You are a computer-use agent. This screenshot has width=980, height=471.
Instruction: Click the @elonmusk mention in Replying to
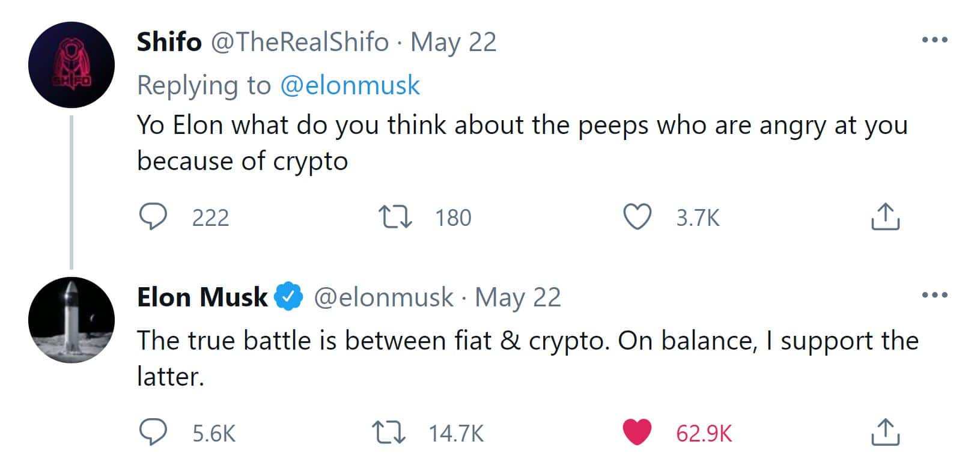click(x=350, y=85)
